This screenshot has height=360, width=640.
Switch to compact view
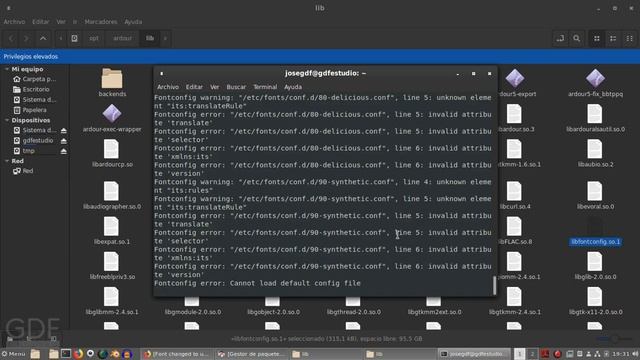point(629,38)
